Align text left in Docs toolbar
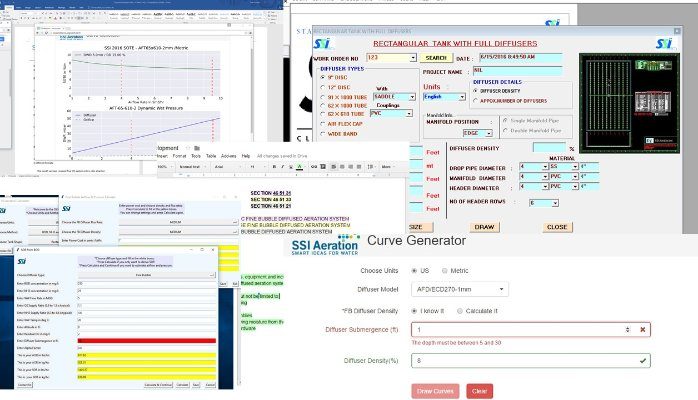698x400 pixels. point(333,167)
